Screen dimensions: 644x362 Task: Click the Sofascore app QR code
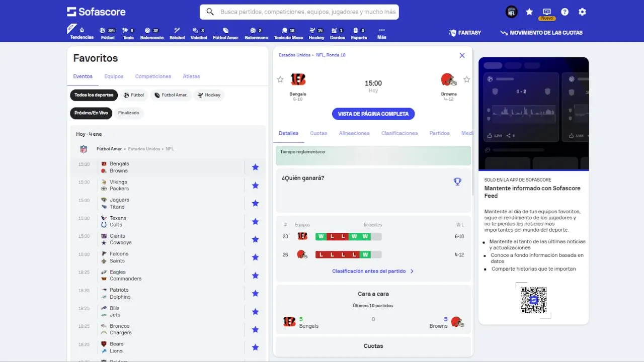[533, 300]
